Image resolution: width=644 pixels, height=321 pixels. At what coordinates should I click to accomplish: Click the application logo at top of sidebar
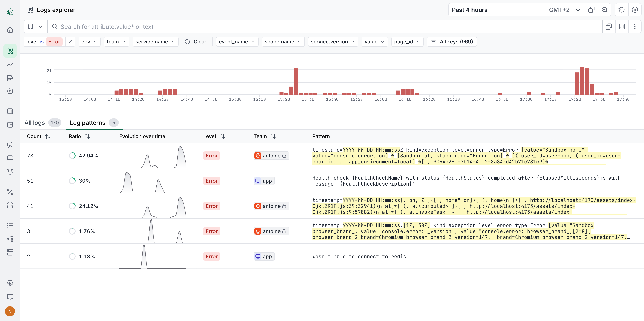click(x=10, y=11)
